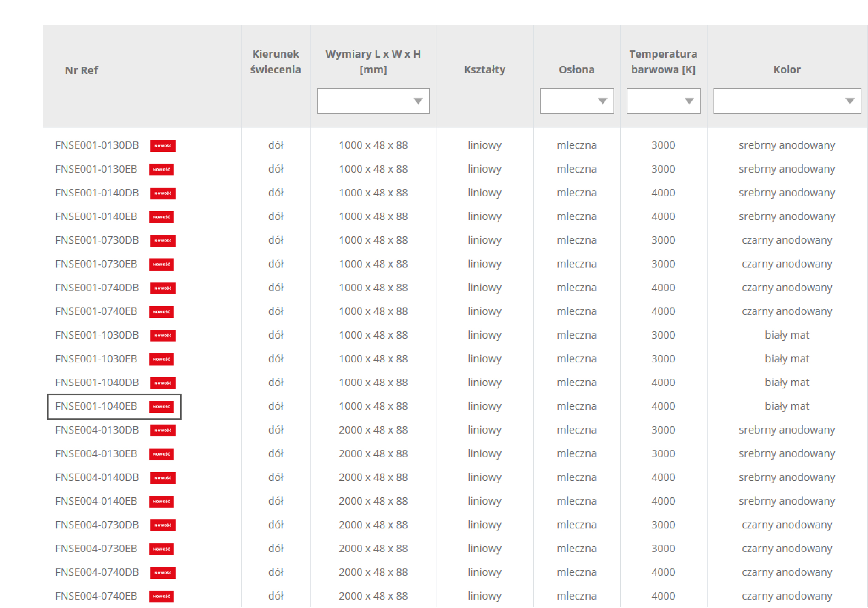Select the Kształty column header

485,70
